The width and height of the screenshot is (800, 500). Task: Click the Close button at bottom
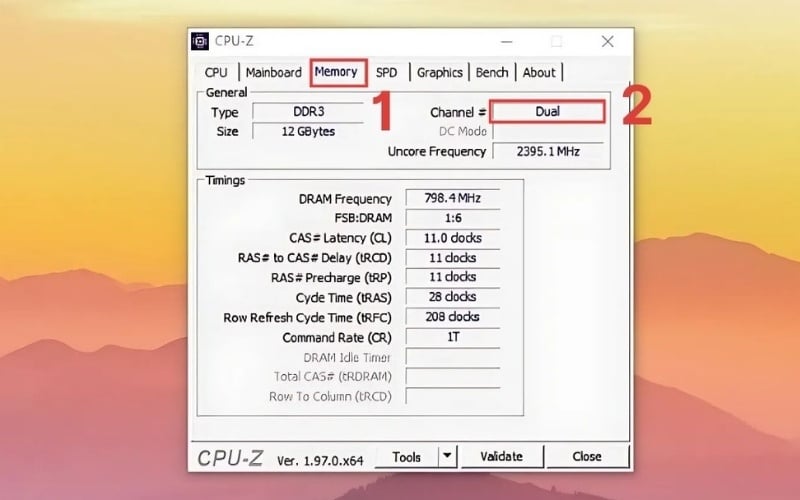click(x=587, y=456)
